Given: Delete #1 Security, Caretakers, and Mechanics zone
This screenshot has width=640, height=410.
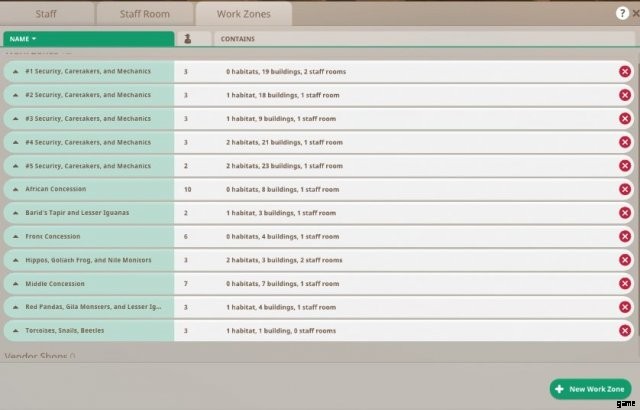Looking at the screenshot, I should coord(625,71).
